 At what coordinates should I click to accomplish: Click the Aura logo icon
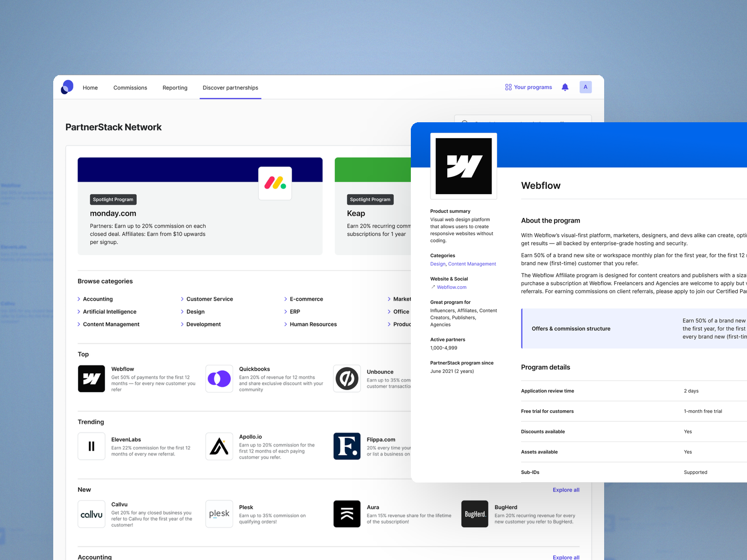347,514
